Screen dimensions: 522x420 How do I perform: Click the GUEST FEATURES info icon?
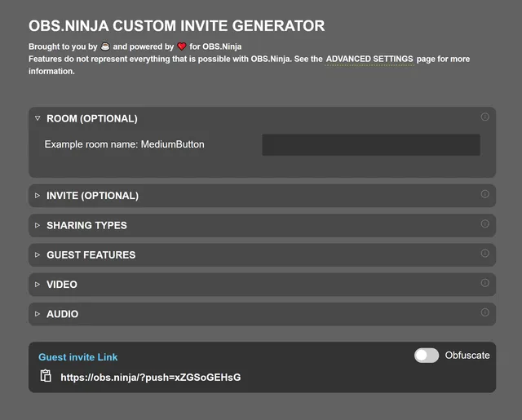(x=485, y=254)
